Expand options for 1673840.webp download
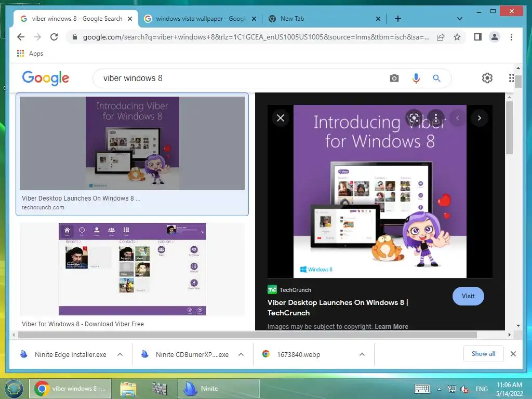The height and width of the screenshot is (399, 532). 362,354
